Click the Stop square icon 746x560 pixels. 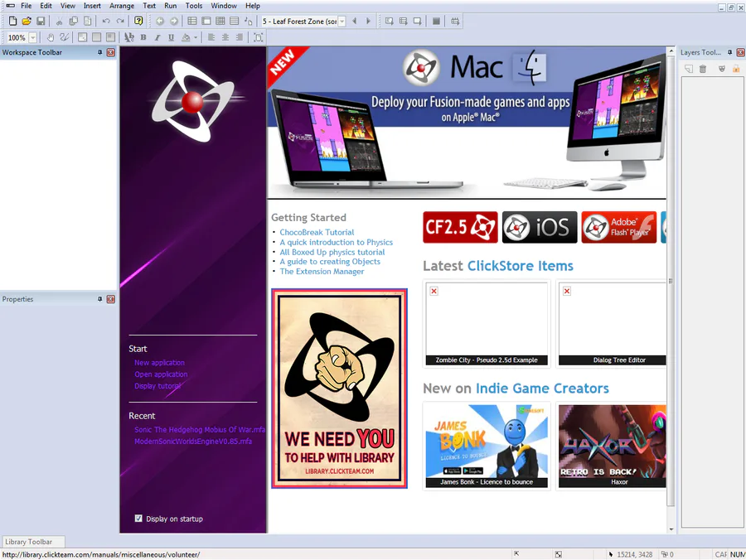(x=436, y=21)
